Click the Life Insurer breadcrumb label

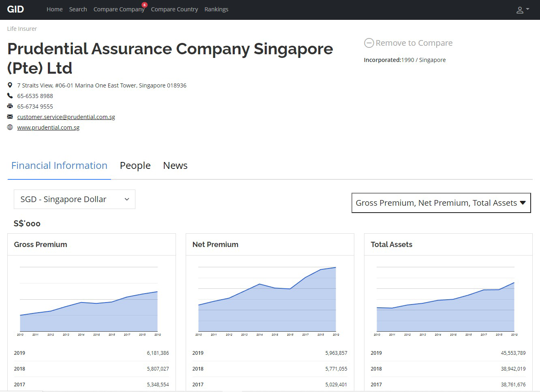coord(22,29)
